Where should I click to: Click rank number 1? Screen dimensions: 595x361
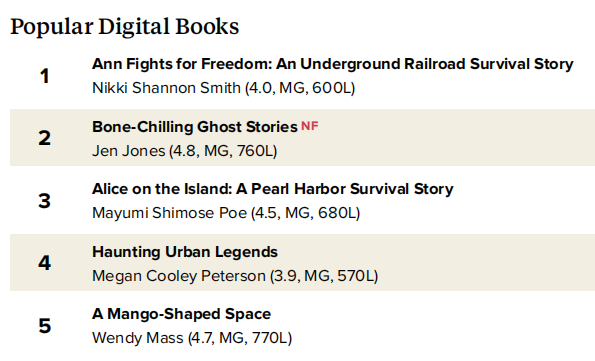44,76
